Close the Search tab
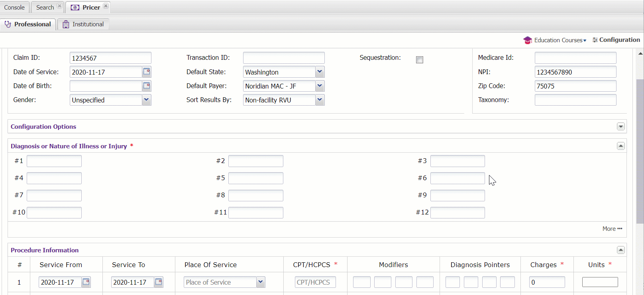Screen dimensions: 644x295 coord(59,6)
